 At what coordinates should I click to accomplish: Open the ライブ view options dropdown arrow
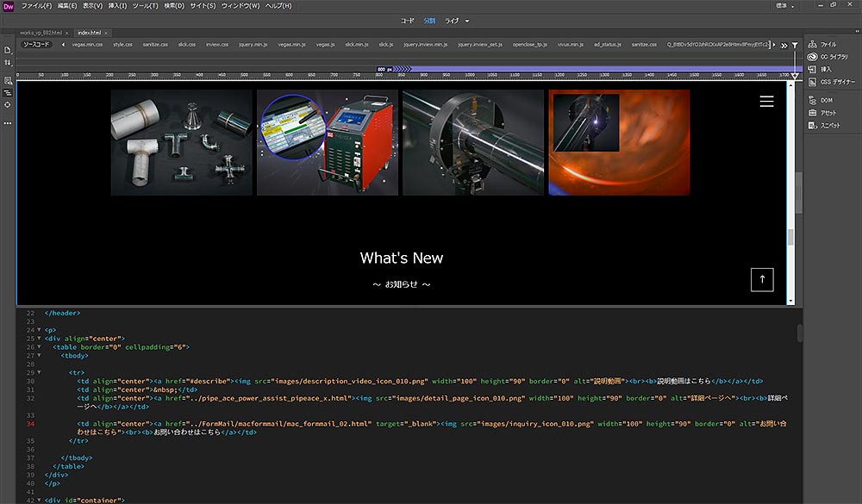click(x=467, y=21)
